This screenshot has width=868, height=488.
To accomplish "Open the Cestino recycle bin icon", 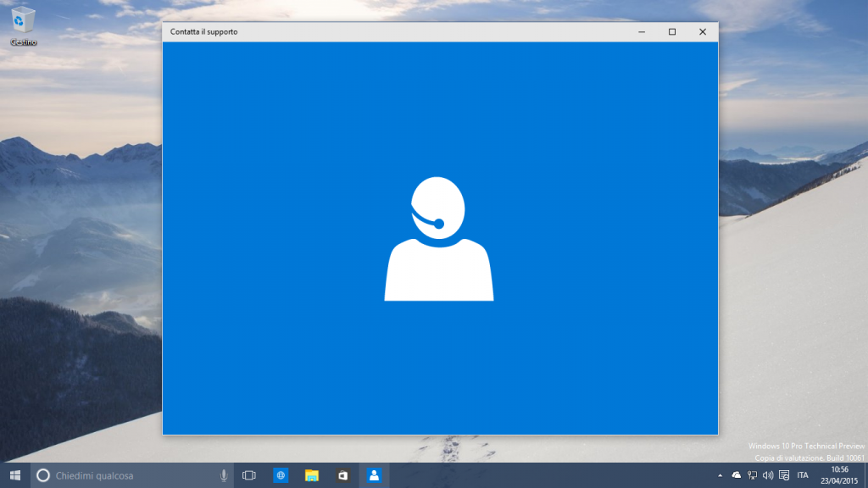I will pos(23,25).
